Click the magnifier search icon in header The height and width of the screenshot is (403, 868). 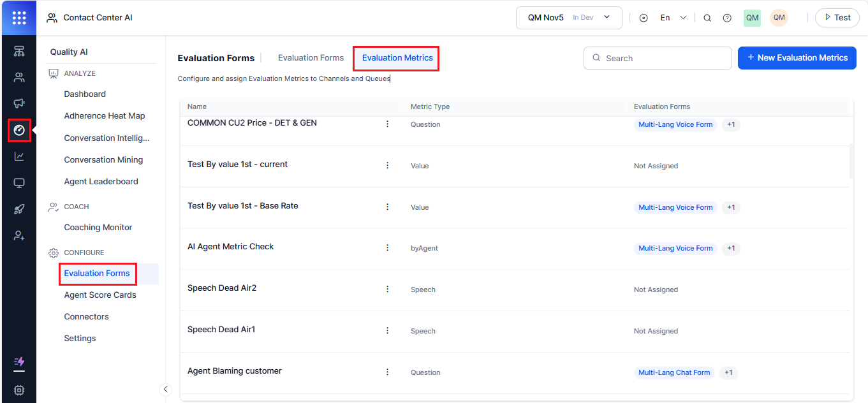707,18
